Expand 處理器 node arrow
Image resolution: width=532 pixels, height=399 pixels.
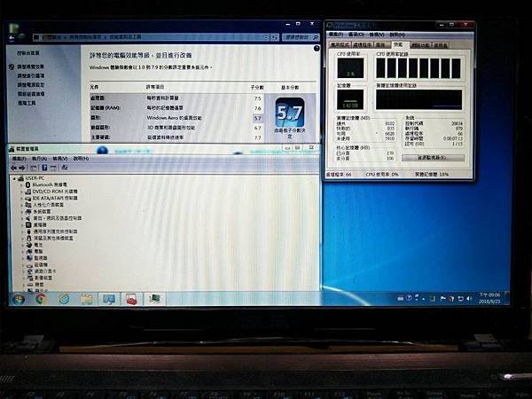(22, 225)
